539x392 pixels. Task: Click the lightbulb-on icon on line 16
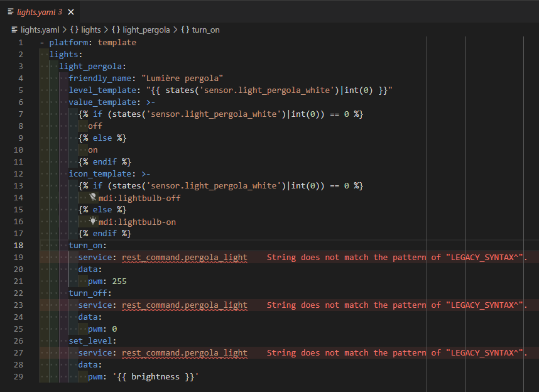(93, 221)
